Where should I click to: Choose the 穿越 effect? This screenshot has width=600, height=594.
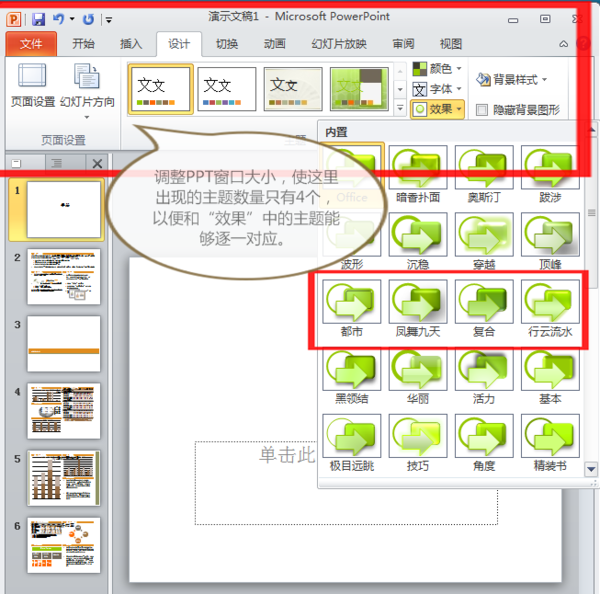pos(484,242)
